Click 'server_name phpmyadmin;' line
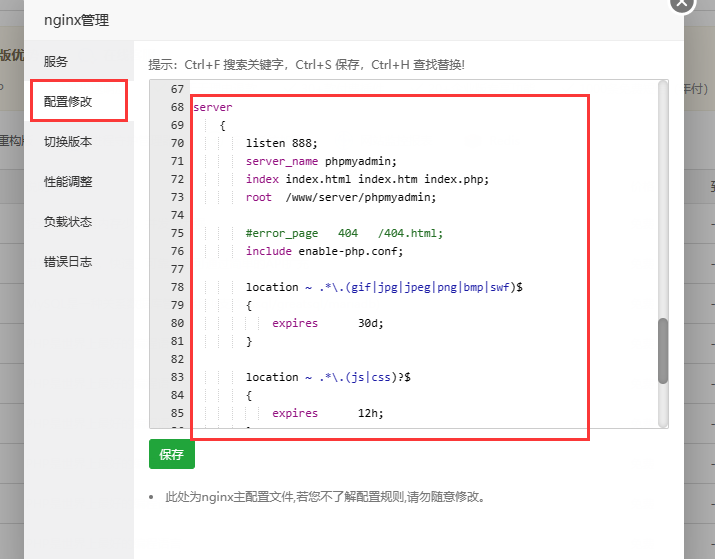 click(x=321, y=161)
